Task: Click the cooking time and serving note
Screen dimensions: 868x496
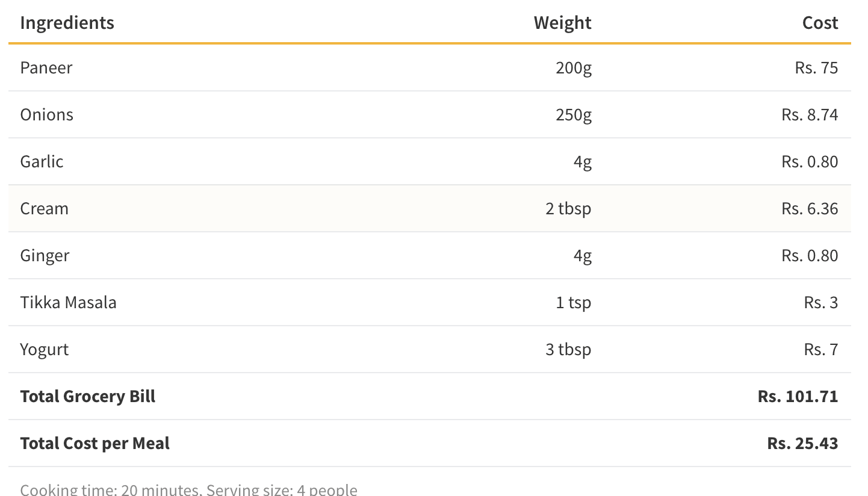Action: click(188, 489)
